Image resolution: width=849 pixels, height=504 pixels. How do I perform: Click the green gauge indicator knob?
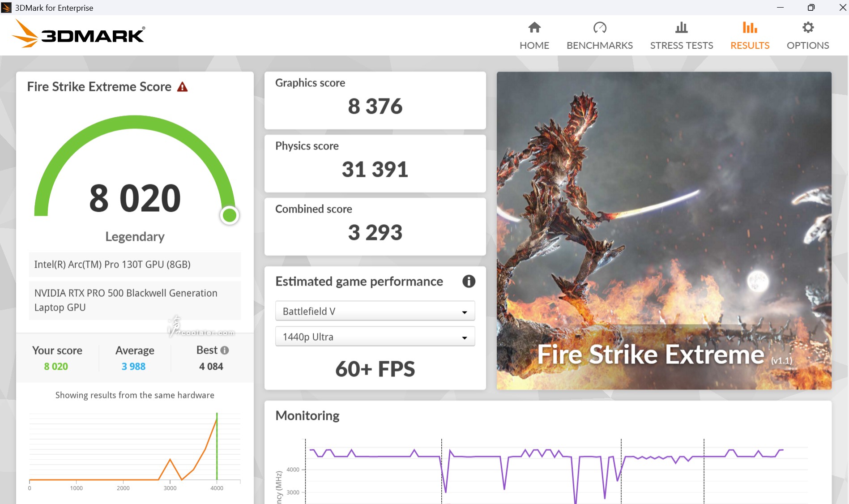tap(230, 215)
